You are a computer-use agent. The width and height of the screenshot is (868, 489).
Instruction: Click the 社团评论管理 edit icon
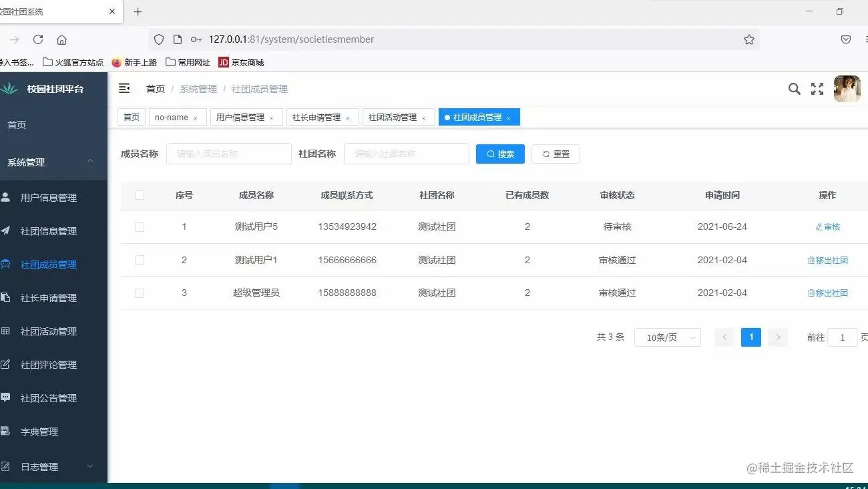click(x=5, y=364)
